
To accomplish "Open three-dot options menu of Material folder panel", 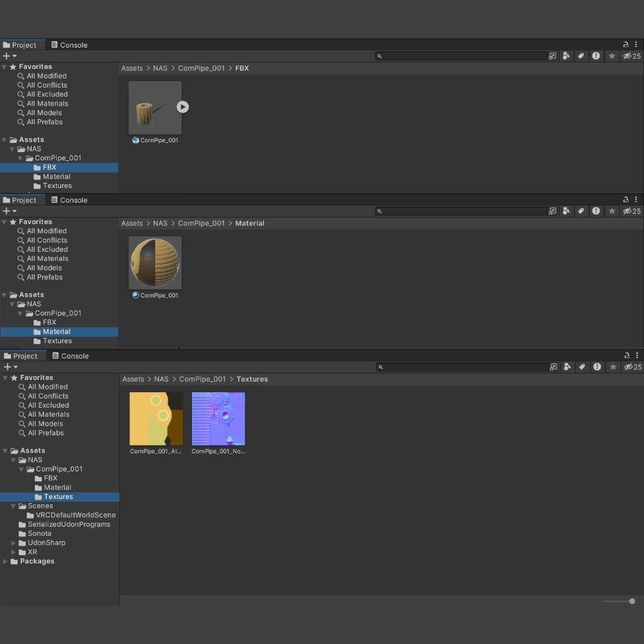I will pos(636,199).
